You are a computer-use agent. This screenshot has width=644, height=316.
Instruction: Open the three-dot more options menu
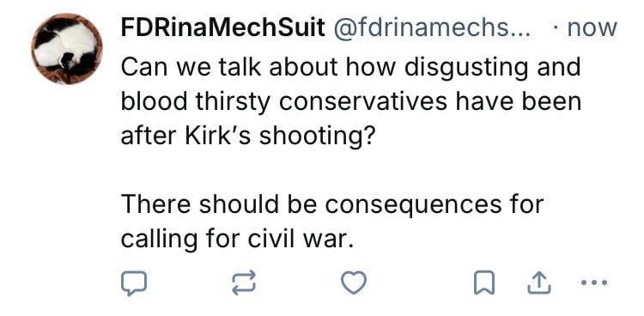click(x=594, y=283)
